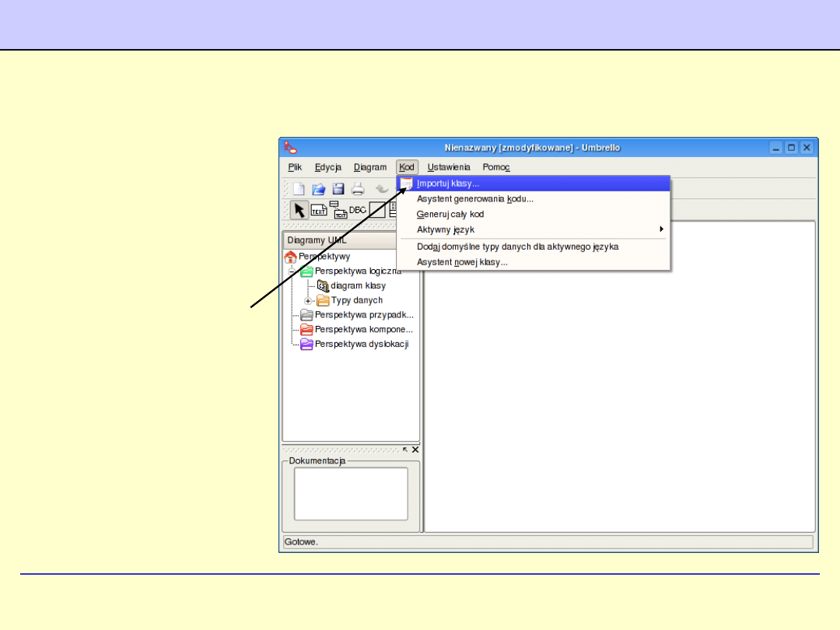
Task: Close the Dokumentacja dock panel
Action: click(x=415, y=450)
